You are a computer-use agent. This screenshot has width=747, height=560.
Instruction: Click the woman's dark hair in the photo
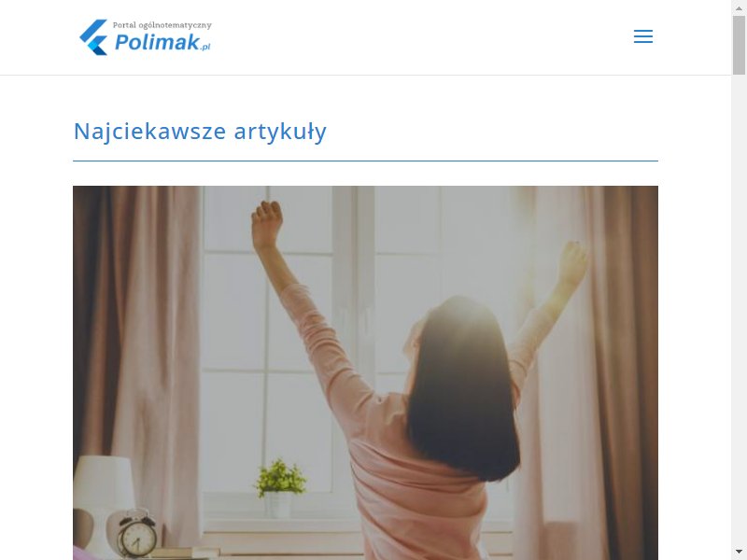click(x=462, y=385)
